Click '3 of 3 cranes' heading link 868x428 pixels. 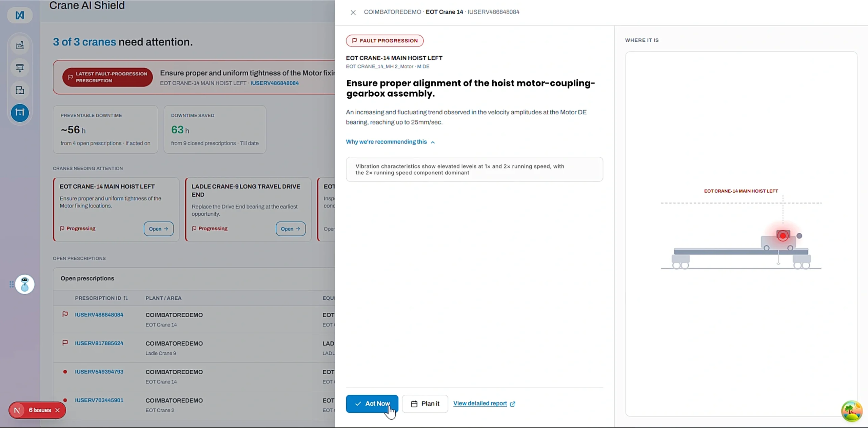click(x=84, y=42)
